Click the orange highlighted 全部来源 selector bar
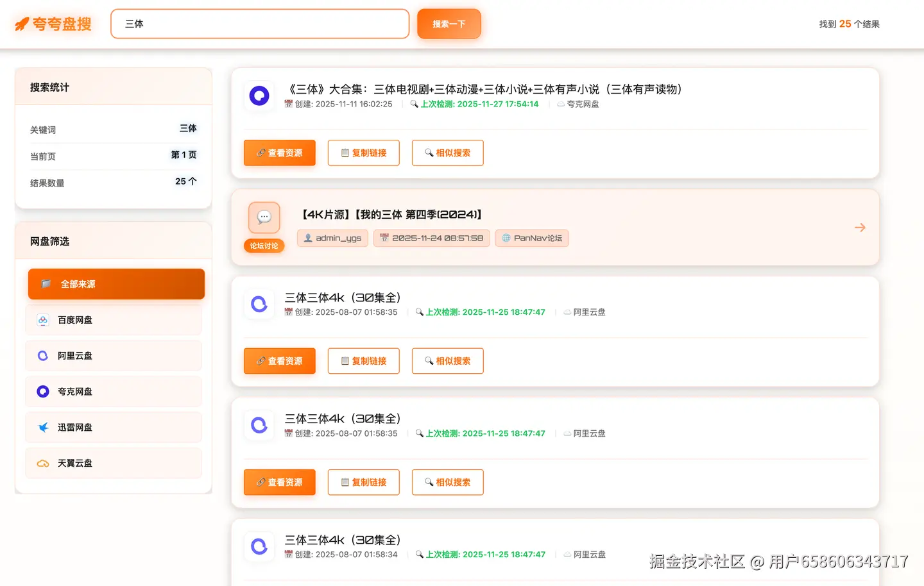This screenshot has width=924, height=586. (x=116, y=283)
